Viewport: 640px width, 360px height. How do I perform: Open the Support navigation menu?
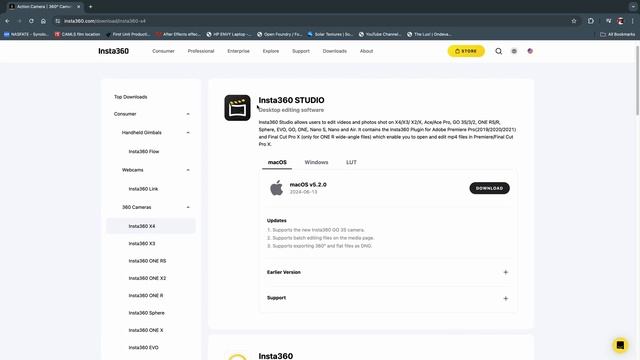pos(301,51)
